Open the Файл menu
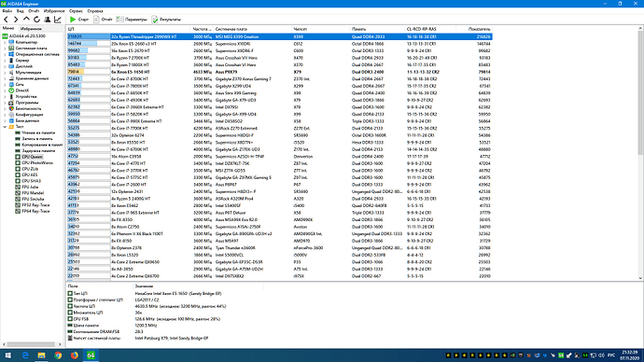This screenshot has width=644, height=362. [7, 11]
